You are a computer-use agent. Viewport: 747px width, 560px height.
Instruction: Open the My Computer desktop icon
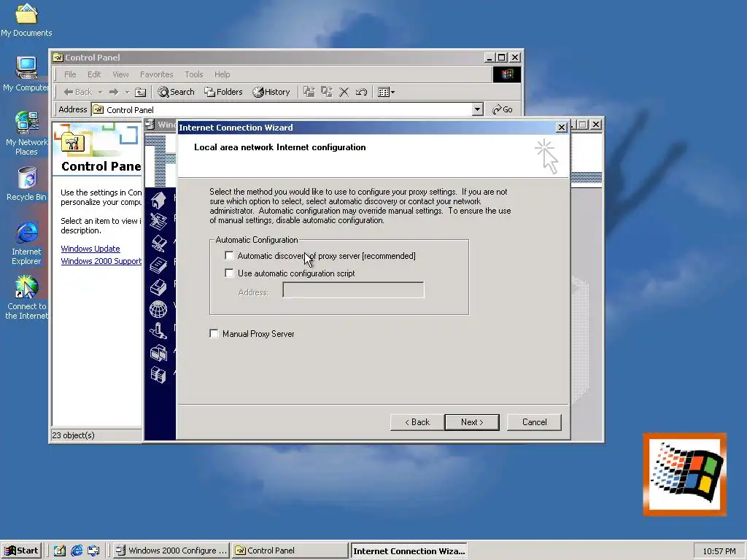26,74
